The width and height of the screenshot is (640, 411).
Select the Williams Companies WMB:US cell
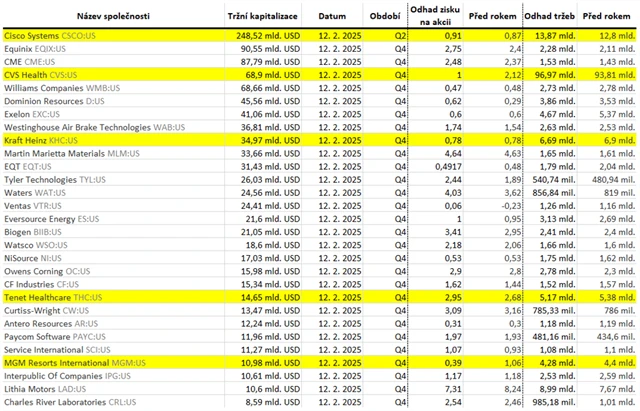pyautogui.click(x=62, y=88)
